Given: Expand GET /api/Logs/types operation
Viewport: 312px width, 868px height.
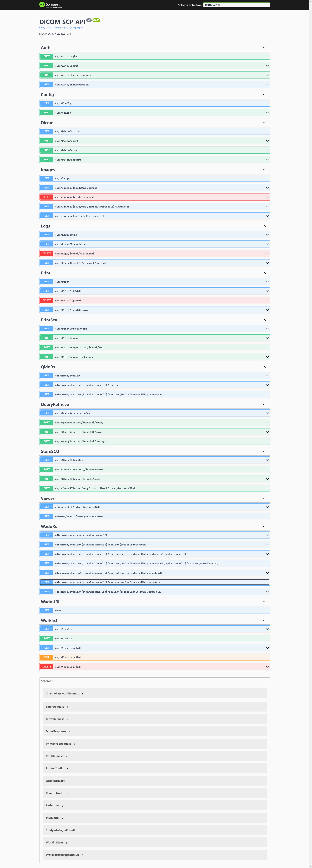Looking at the screenshot, I should pos(66,235).
